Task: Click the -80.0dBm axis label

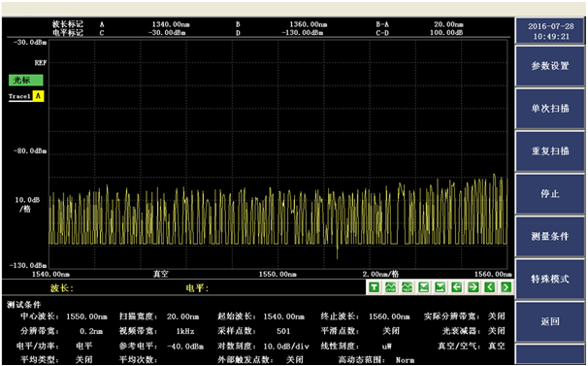Action: (x=30, y=150)
